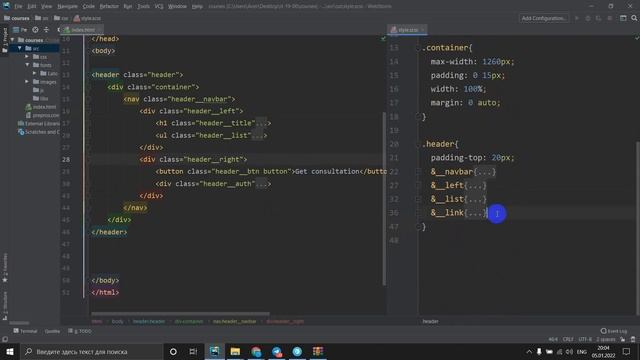This screenshot has width=640, height=360.
Task: Expand folded &__link block in SCSS
Action: click(476, 213)
